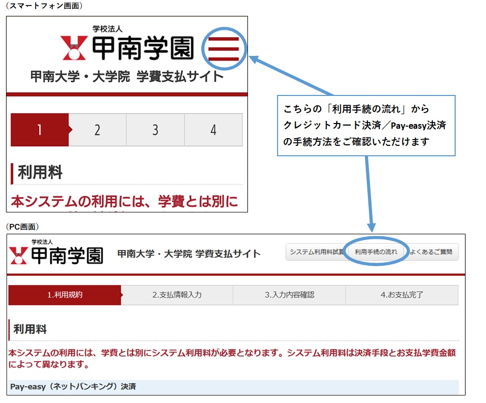
Task: Click the 甲南大学・大学院 学費支払サイト title in PC view
Action: point(189,254)
